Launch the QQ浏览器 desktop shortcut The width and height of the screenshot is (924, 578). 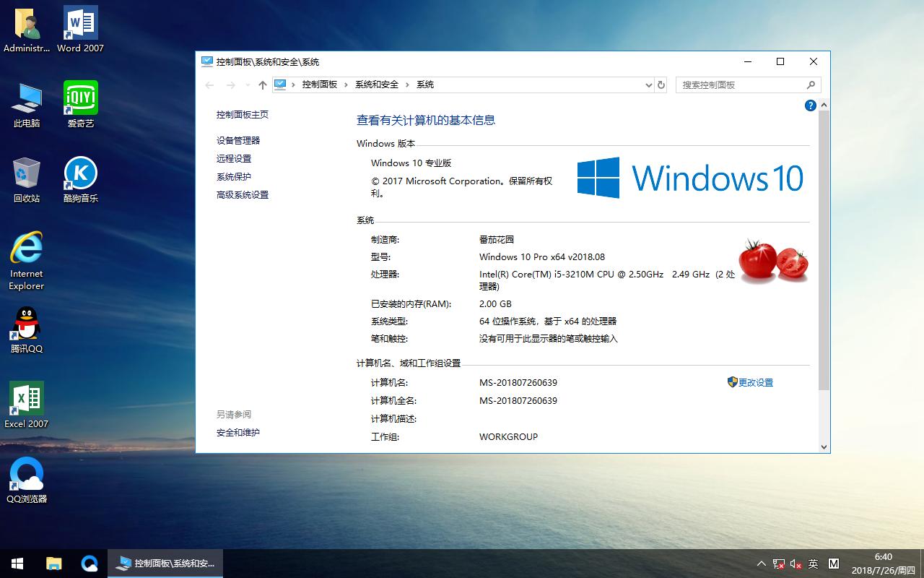[27, 481]
